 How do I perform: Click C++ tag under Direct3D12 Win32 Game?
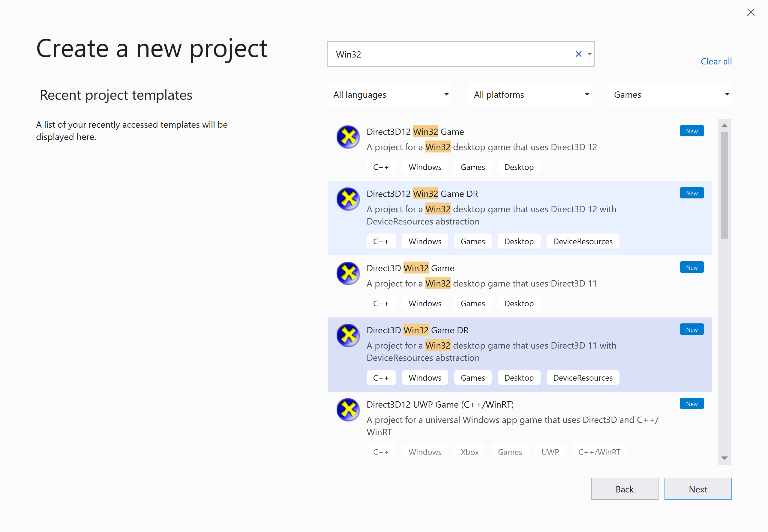[x=381, y=167]
